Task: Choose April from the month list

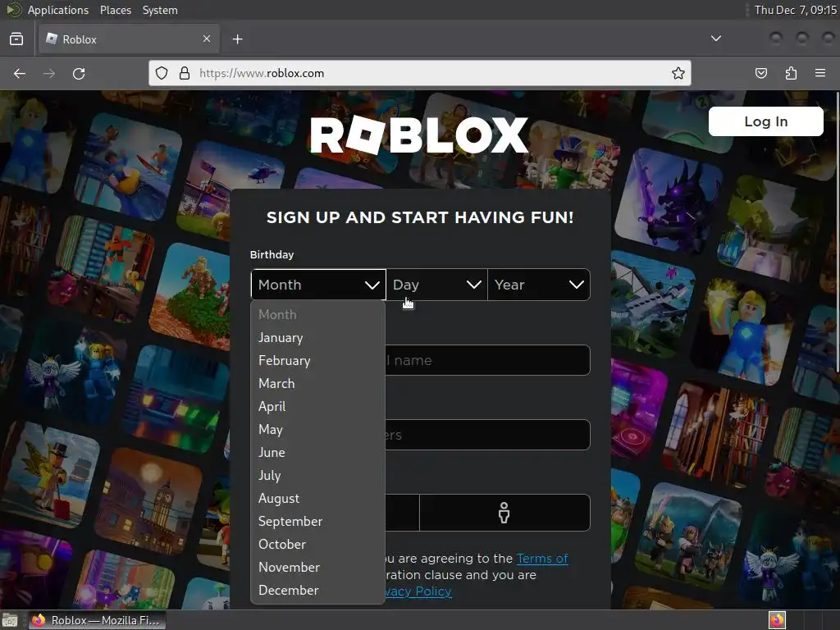Action: pos(317,407)
